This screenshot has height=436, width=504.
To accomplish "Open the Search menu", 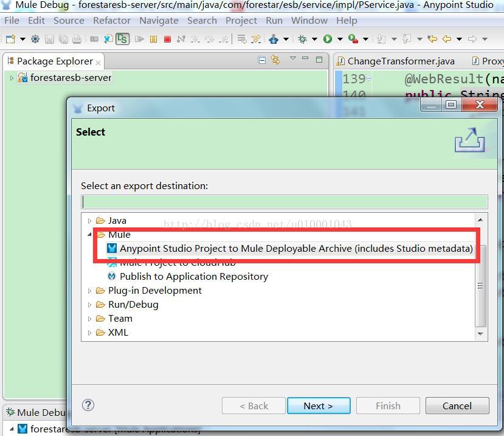I will 202,21.
